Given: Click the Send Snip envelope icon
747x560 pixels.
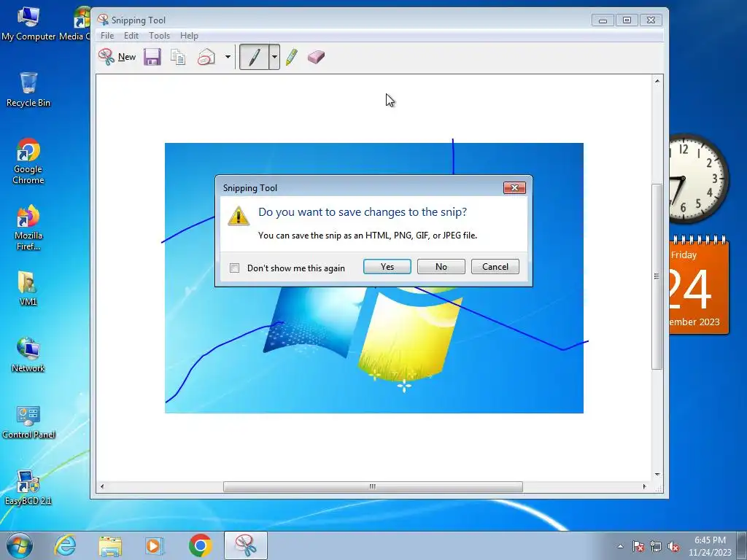Looking at the screenshot, I should (206, 57).
